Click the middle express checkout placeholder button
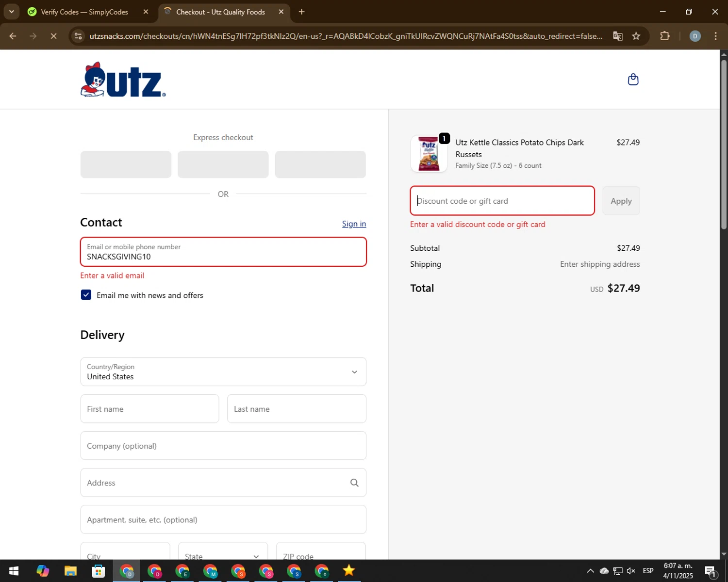 tap(223, 164)
